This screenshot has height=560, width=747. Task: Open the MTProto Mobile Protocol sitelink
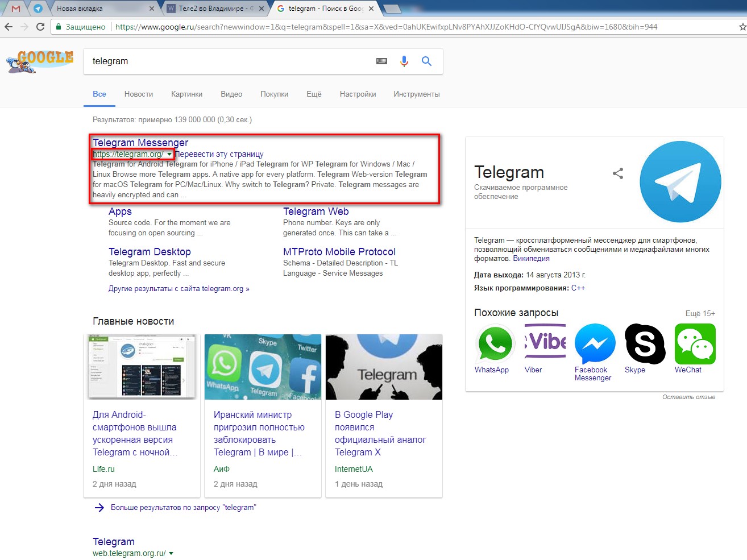pyautogui.click(x=339, y=252)
